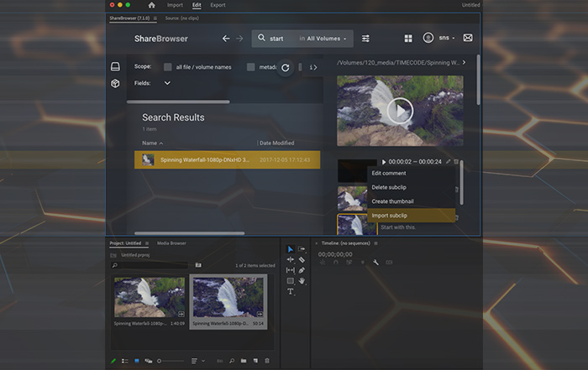
Task: Open the Source: (no clips) tab
Action: tap(182, 18)
